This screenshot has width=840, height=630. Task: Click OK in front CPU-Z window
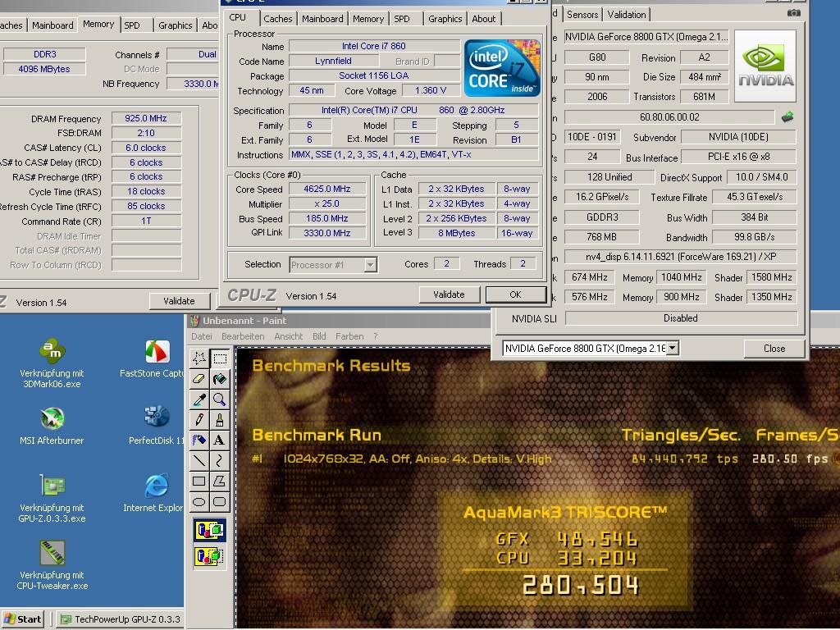515,294
